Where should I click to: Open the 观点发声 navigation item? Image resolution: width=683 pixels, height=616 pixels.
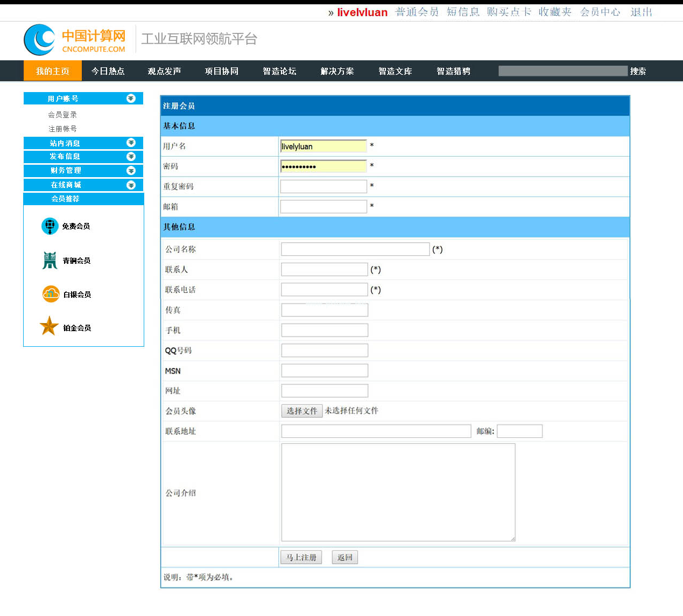pyautogui.click(x=164, y=71)
